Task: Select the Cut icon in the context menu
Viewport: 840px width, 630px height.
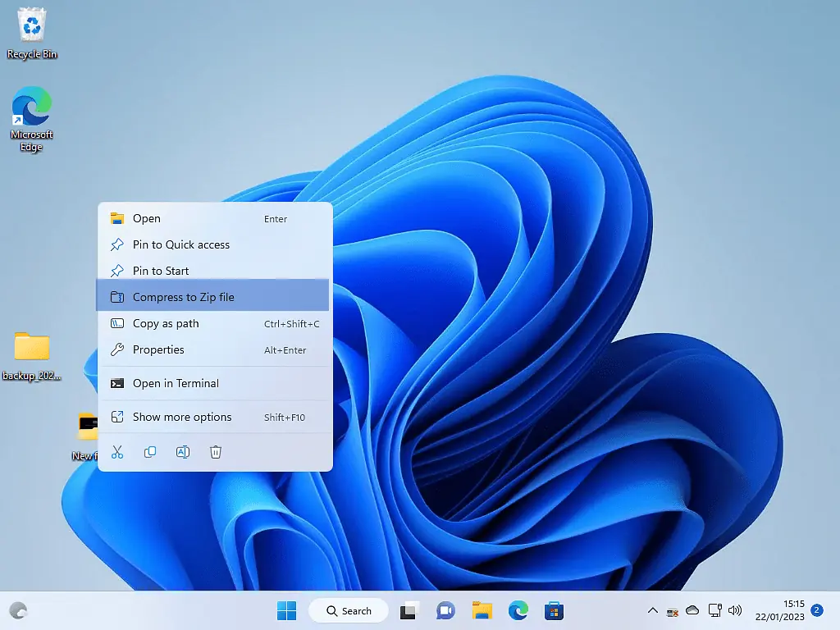Action: click(117, 451)
